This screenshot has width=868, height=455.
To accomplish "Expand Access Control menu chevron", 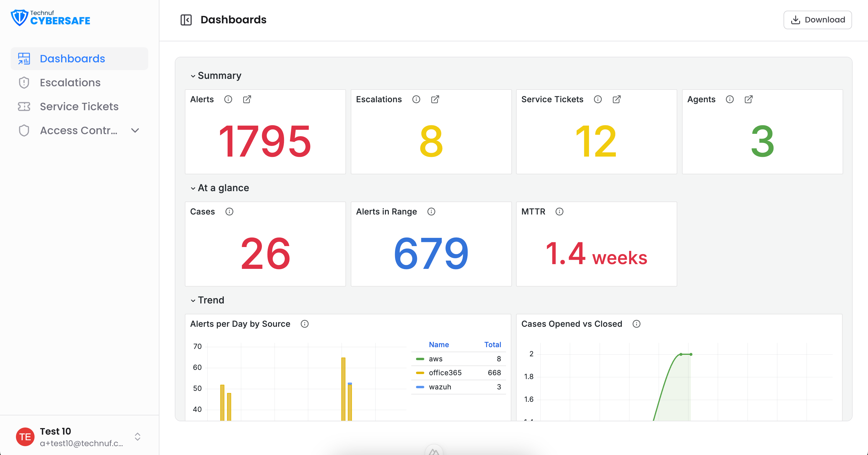I will coord(135,131).
